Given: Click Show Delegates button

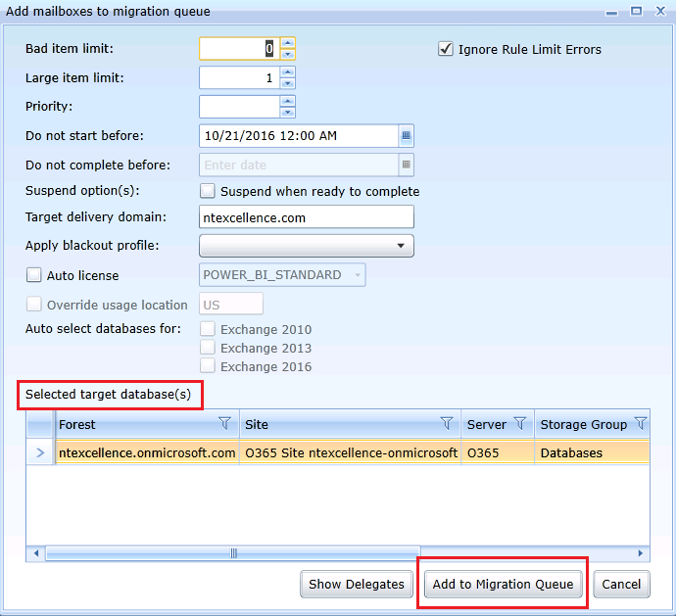Looking at the screenshot, I should pos(357,584).
